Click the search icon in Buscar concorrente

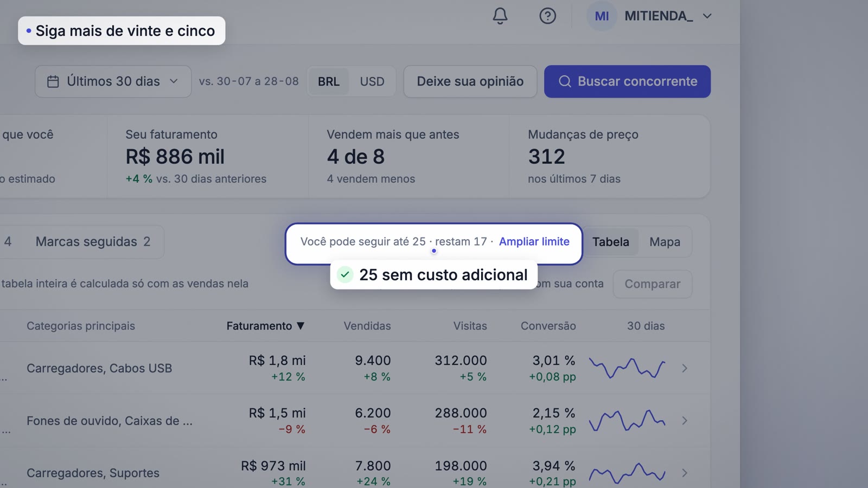565,81
